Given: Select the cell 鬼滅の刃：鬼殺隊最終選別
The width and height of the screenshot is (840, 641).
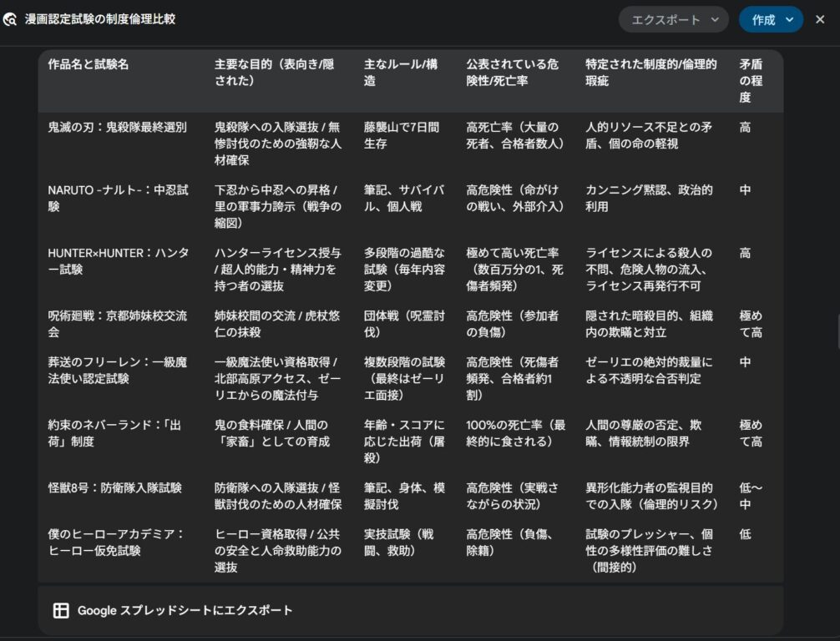Looking at the screenshot, I should pyautogui.click(x=118, y=128).
